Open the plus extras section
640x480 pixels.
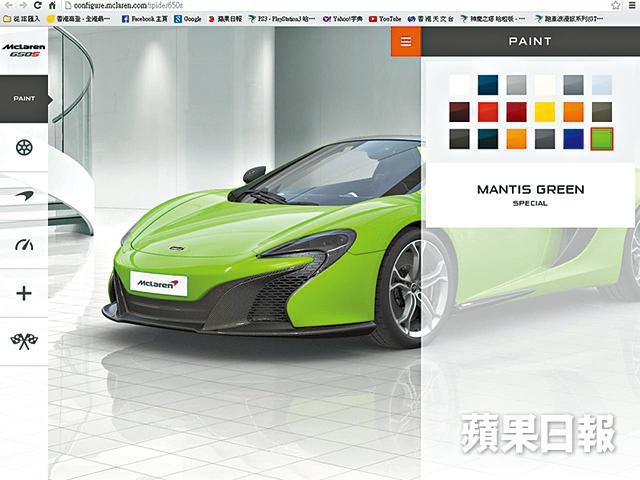[24, 293]
